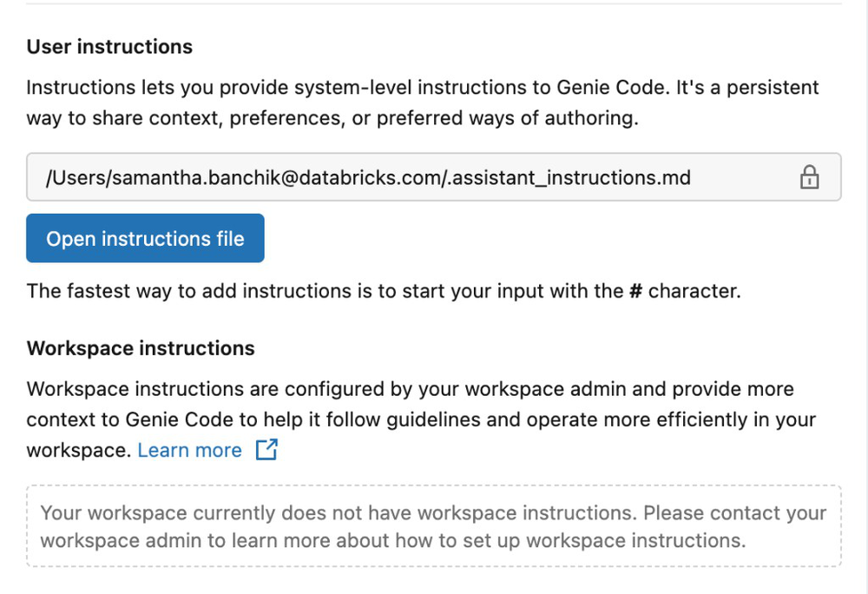Click the .assistant_instructions.md path field
This screenshot has height=594, width=868.
coord(368,177)
